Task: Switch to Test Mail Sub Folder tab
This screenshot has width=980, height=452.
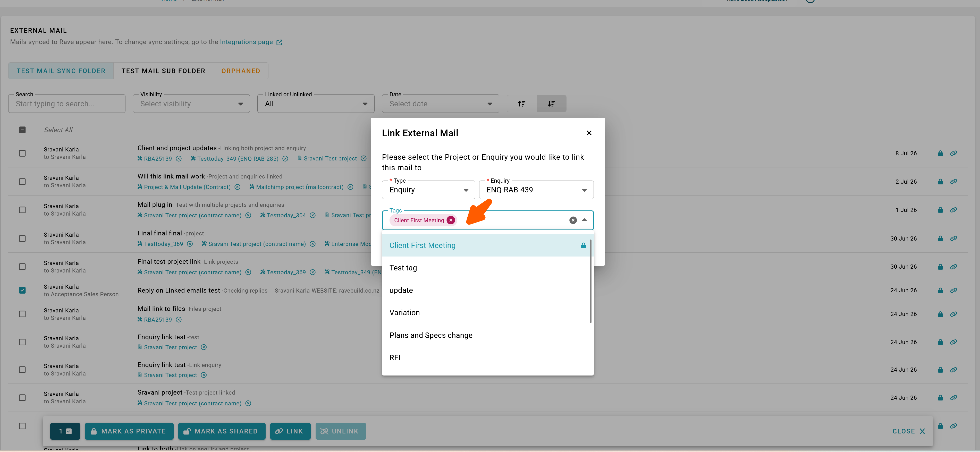Action: (x=163, y=71)
